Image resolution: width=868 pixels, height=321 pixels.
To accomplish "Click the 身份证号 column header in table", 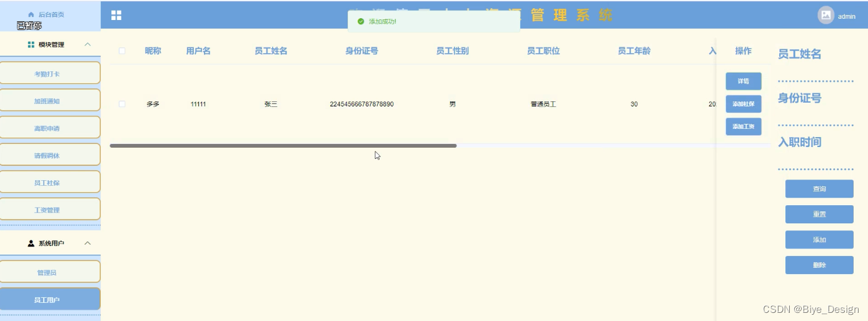I will pyautogui.click(x=361, y=51).
